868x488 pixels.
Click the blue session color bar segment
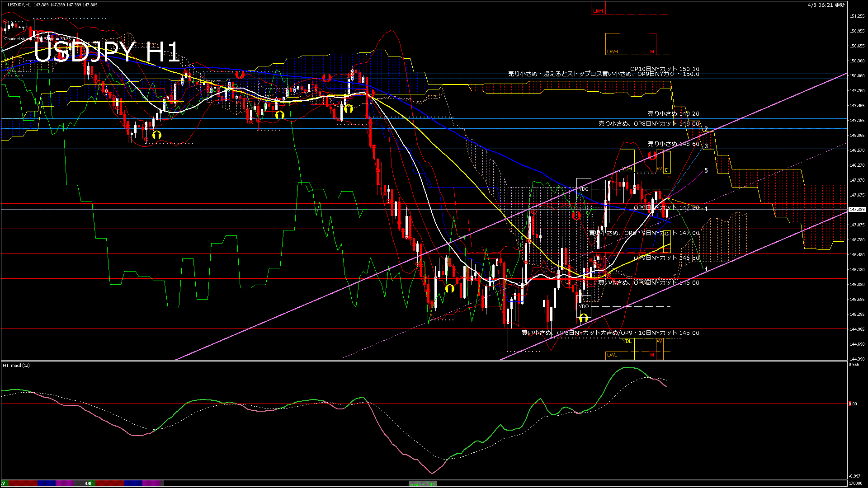point(46,483)
